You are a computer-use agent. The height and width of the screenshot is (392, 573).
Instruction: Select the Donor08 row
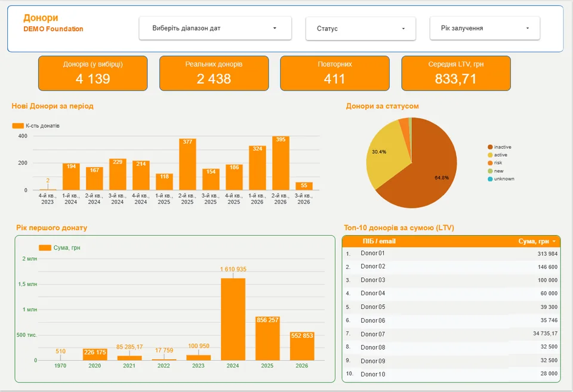[x=451, y=347]
